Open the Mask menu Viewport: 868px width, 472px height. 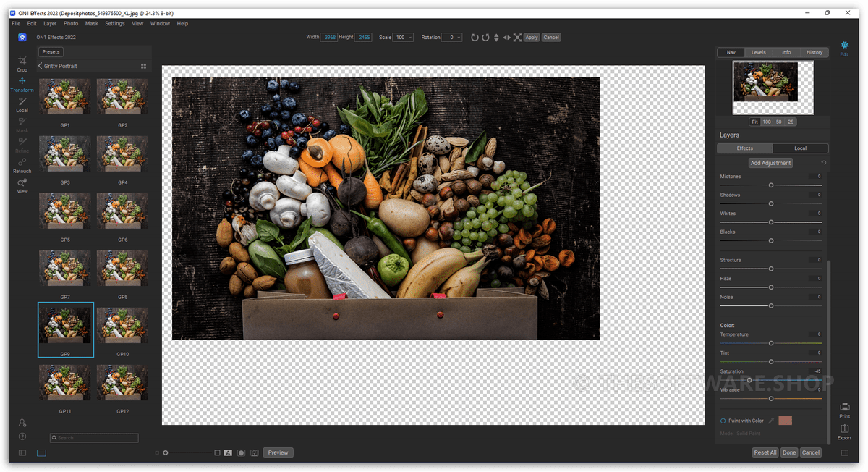pos(92,24)
